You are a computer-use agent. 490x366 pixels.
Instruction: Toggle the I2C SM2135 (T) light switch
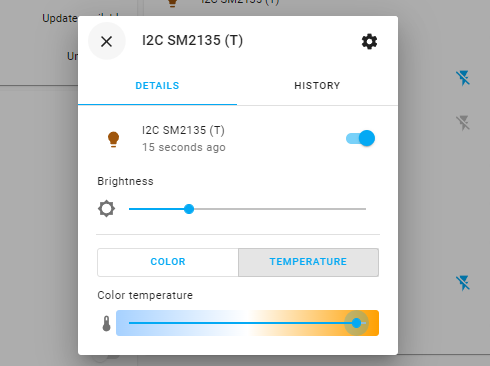(360, 138)
